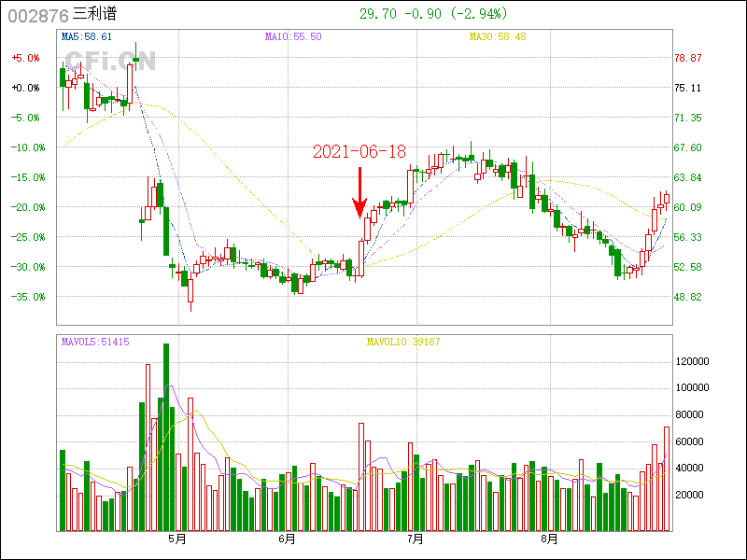Image resolution: width=747 pixels, height=560 pixels.
Task: Click the 67.60 price axis value
Action: pyautogui.click(x=688, y=147)
